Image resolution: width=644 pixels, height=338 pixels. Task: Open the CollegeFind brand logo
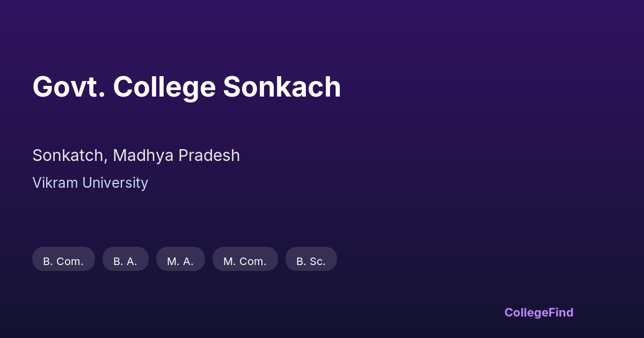click(539, 312)
